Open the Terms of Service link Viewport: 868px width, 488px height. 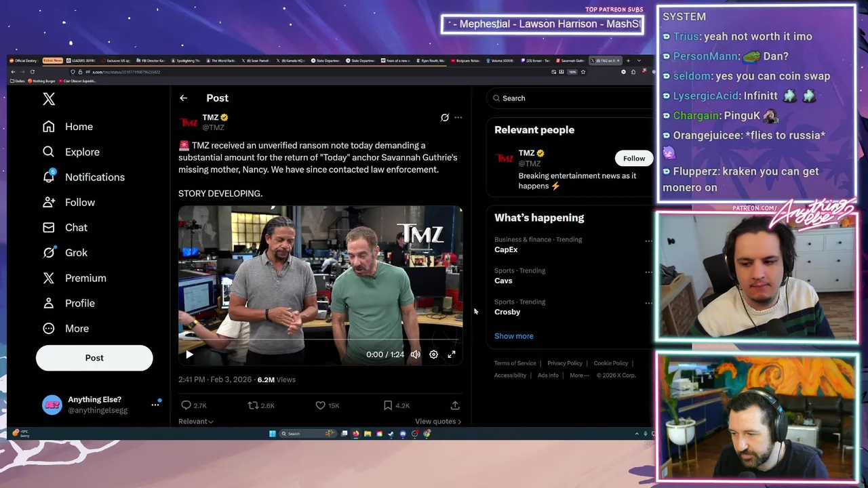pyautogui.click(x=515, y=363)
